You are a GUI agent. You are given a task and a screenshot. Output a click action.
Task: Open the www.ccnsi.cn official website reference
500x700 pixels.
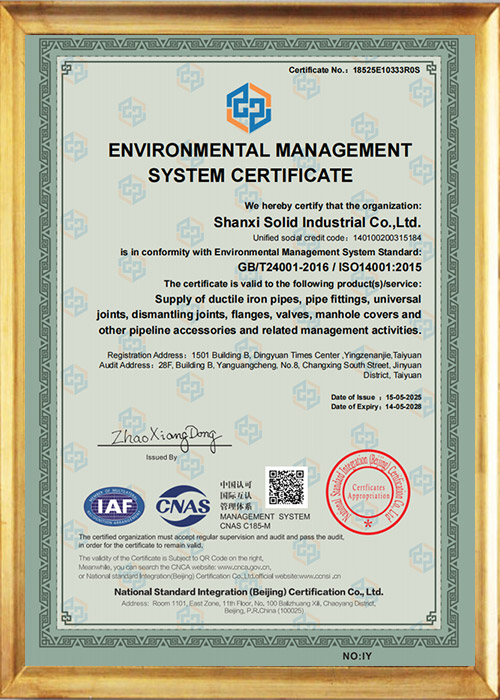tap(319, 576)
